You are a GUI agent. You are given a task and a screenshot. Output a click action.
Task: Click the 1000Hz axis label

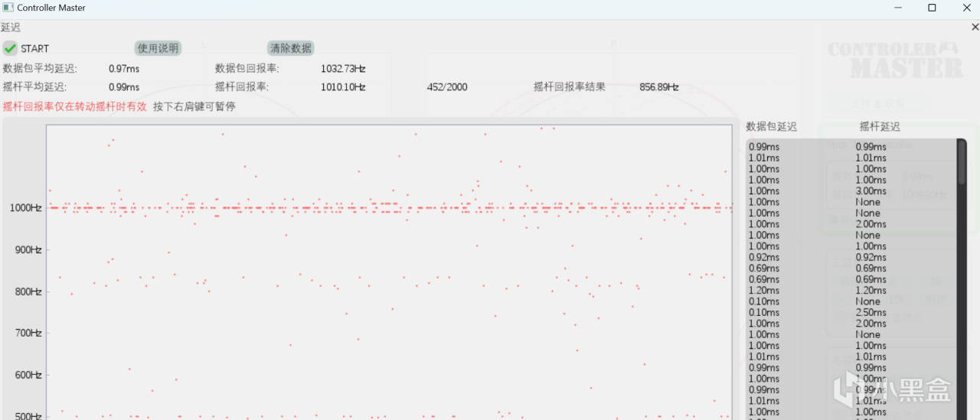pyautogui.click(x=25, y=207)
